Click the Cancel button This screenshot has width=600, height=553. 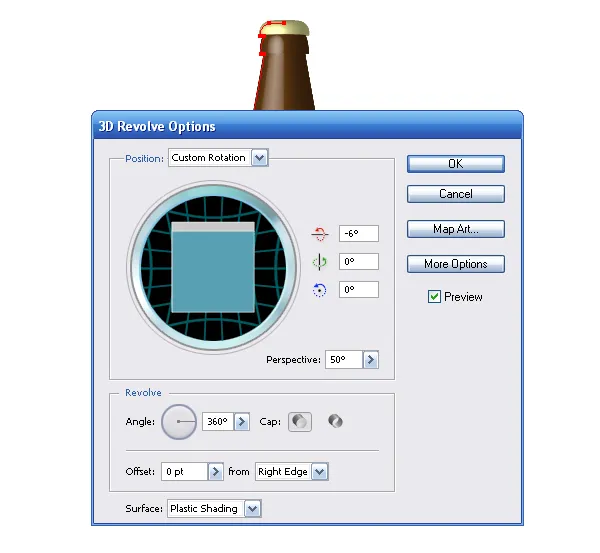pos(456,194)
